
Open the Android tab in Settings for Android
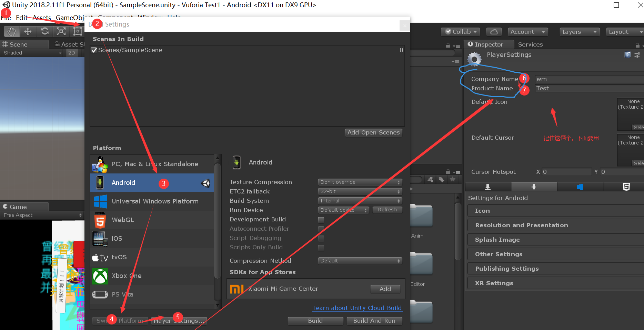click(x=534, y=187)
